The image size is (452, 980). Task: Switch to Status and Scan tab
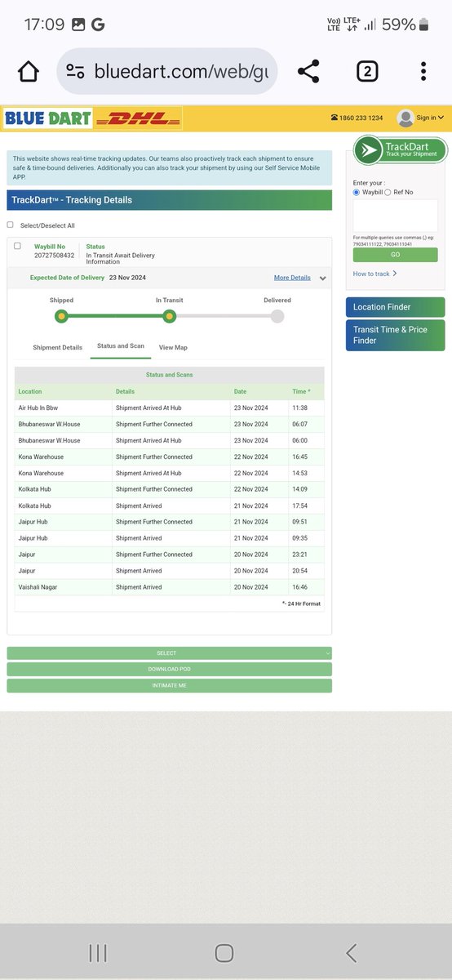click(x=121, y=346)
